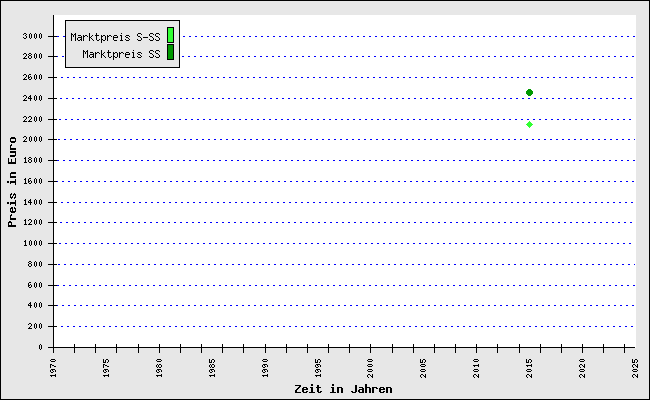Click the x-axis year label 2025
This screenshot has height=400, width=650.
(x=635, y=368)
